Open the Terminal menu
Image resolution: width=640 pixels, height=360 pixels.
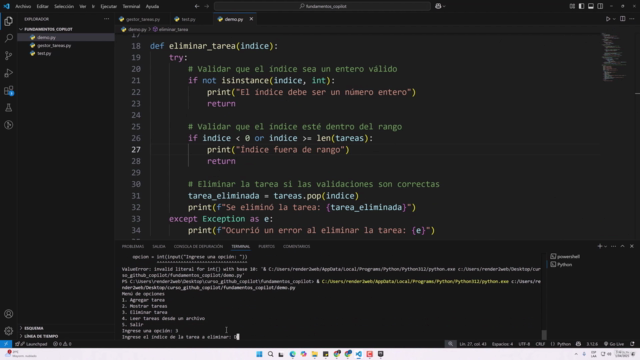131,6
